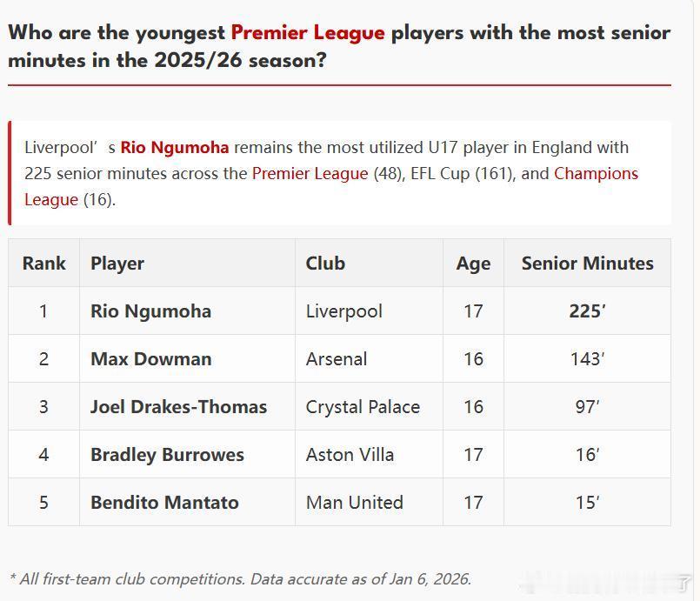Click the 225' senior minutes value
Screen dimensions: 700x601
tap(587, 311)
